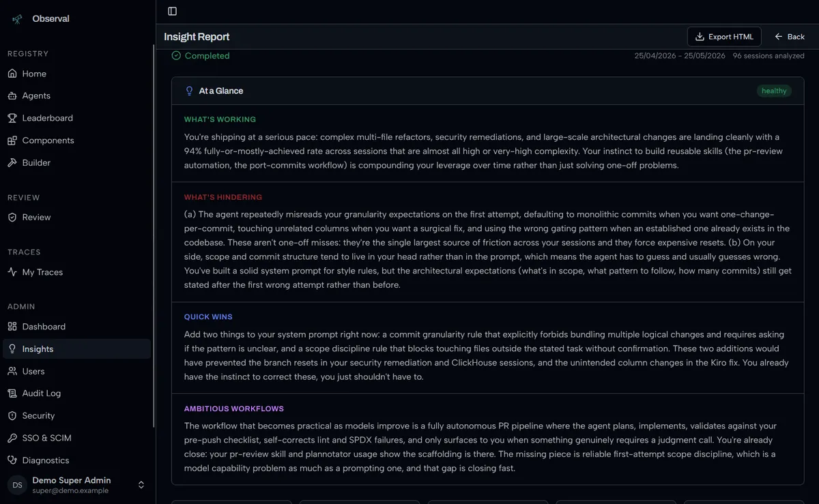Select the Builder hammer icon

12,163
